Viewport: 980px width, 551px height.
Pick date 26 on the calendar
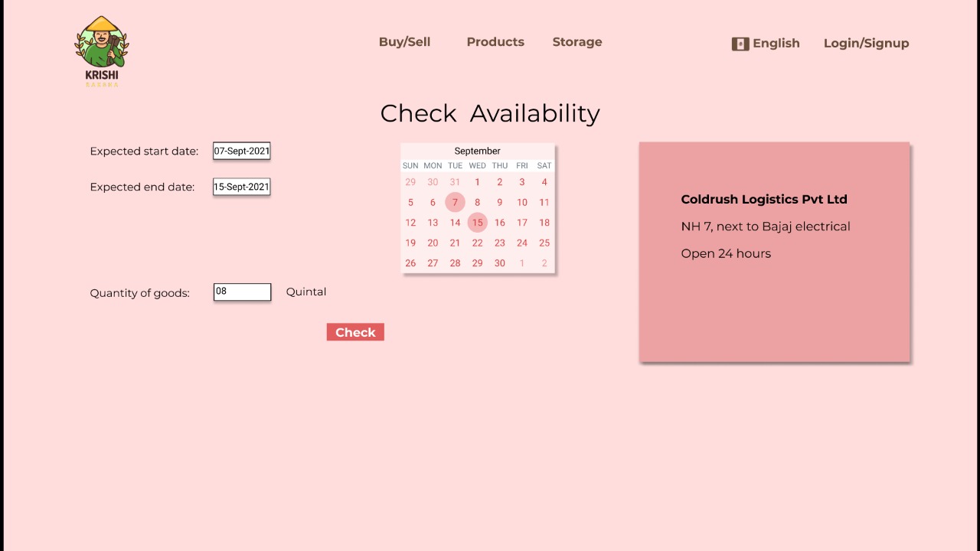[x=410, y=263]
